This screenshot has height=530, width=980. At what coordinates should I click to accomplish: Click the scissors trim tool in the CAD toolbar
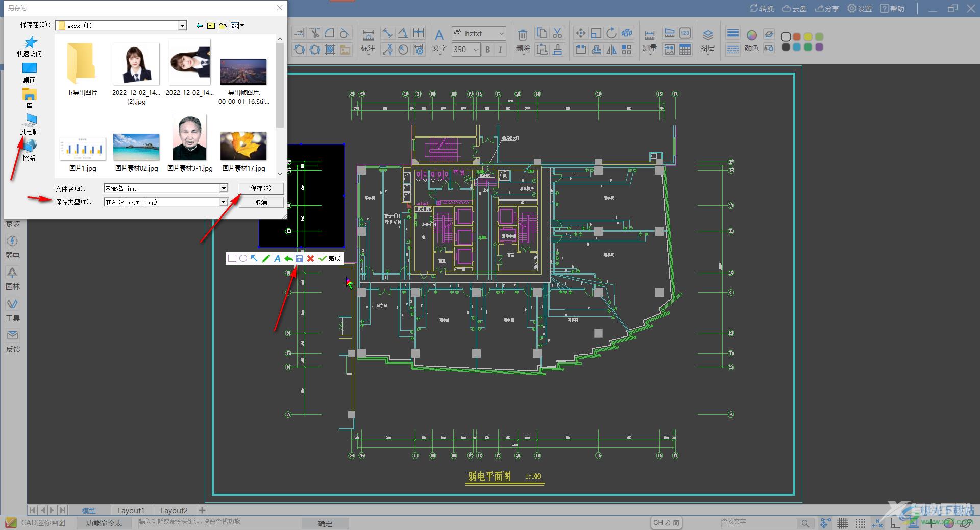[x=314, y=33]
